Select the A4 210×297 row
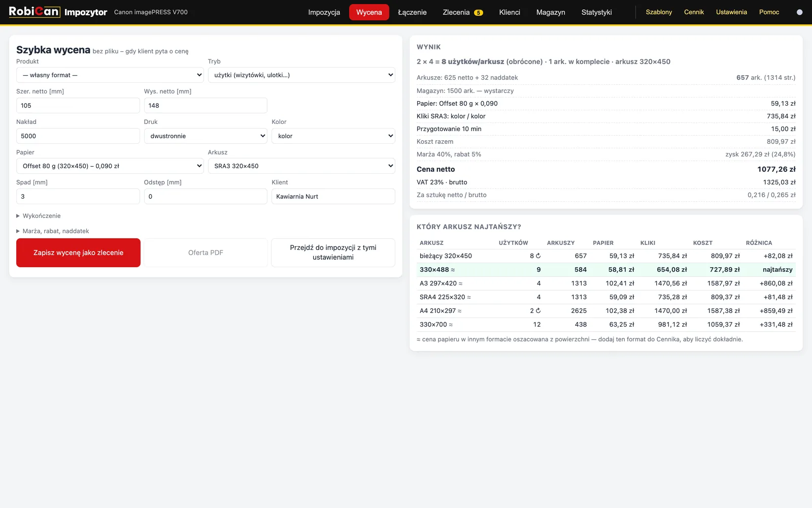 (x=606, y=311)
